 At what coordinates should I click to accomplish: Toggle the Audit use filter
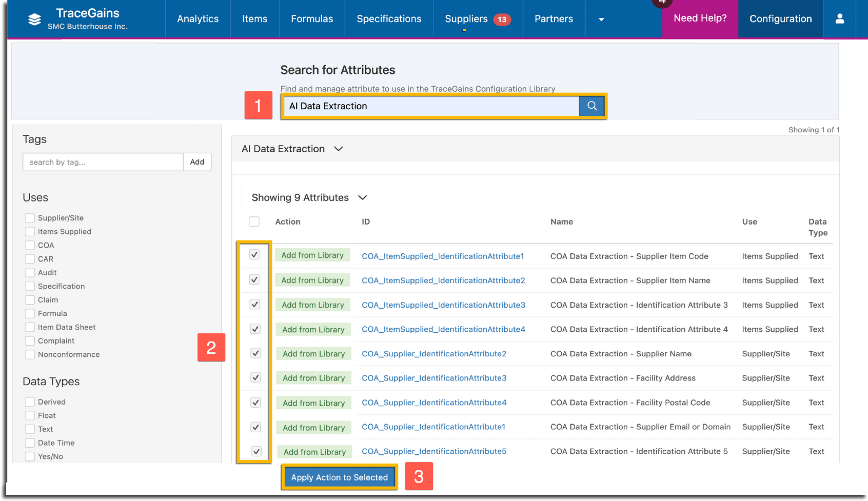pyautogui.click(x=30, y=273)
